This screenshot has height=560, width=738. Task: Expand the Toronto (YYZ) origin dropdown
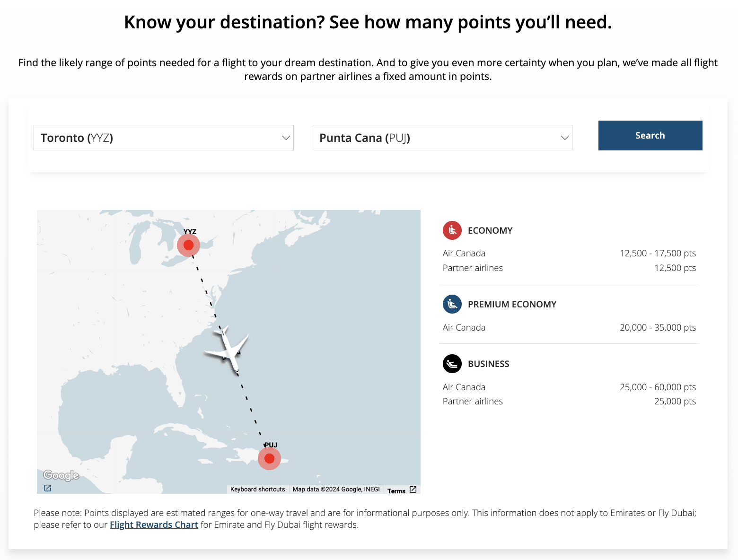[163, 138]
